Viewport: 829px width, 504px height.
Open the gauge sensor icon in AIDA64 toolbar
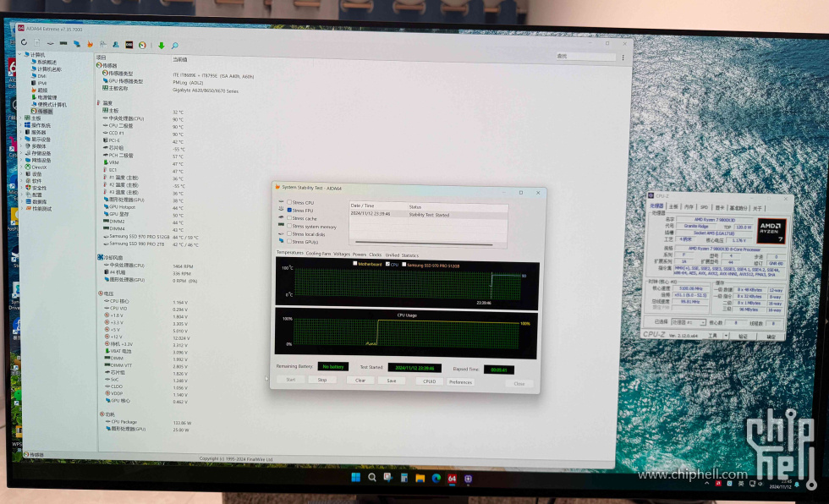(142, 46)
